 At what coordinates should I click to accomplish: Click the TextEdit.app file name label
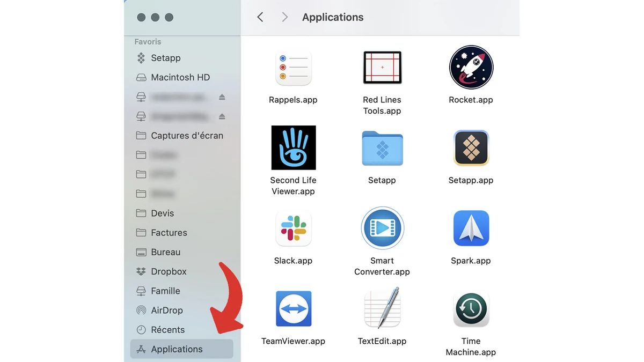coord(382,341)
